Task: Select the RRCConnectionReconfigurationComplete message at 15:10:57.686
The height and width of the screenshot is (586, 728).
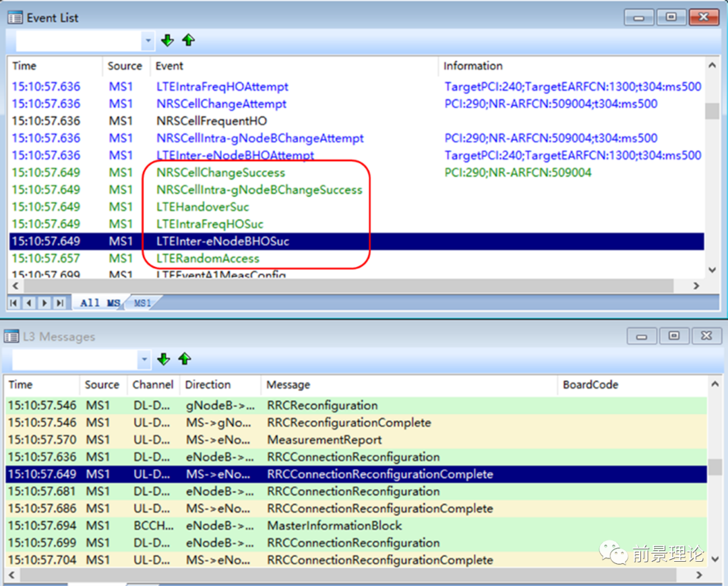Action: click(356, 508)
